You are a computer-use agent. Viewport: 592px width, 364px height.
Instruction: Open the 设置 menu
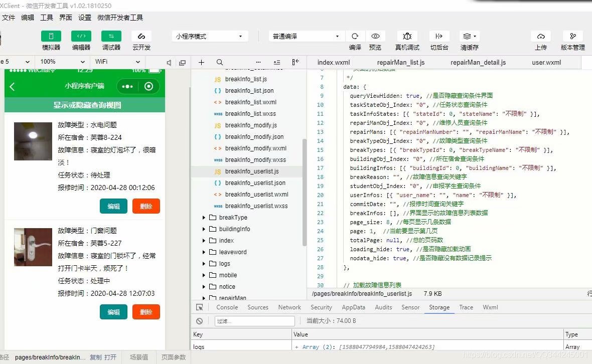[x=85, y=18]
